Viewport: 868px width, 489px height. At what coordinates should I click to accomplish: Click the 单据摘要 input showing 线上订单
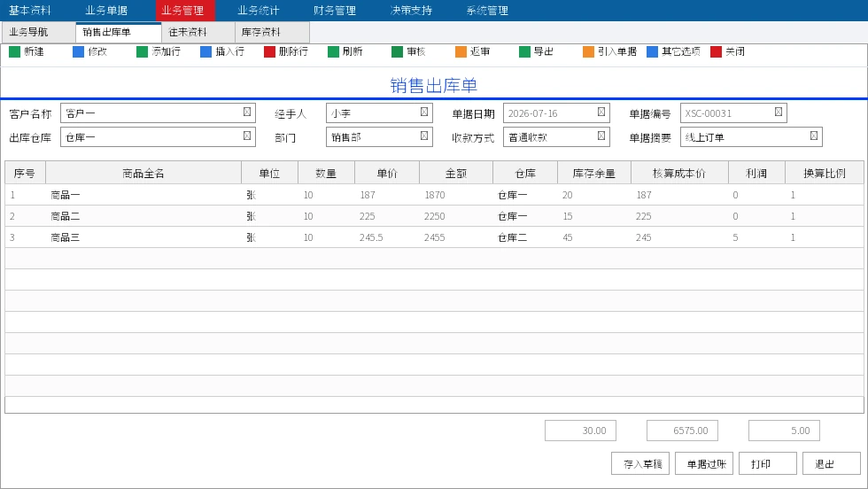[751, 136]
